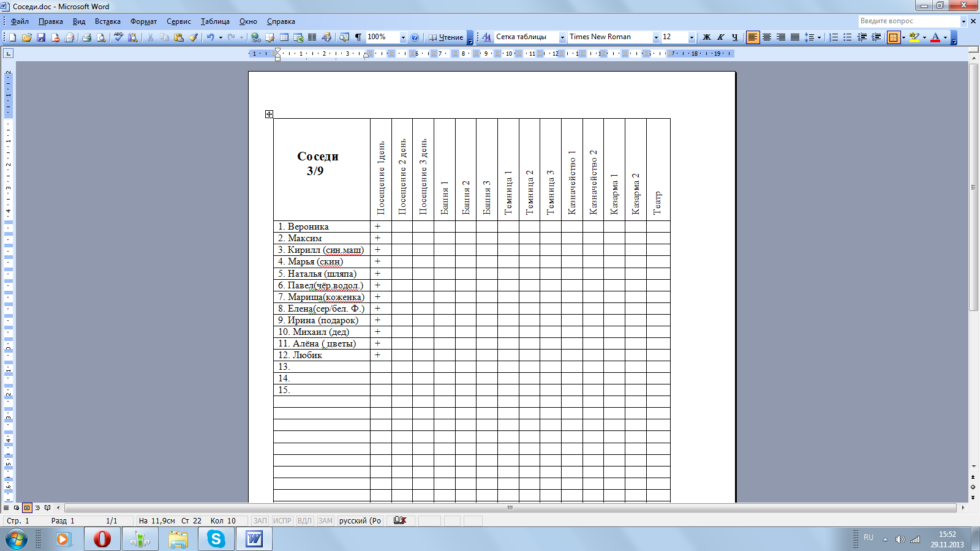
Task: Switch to Чтение reading mode
Action: click(445, 37)
